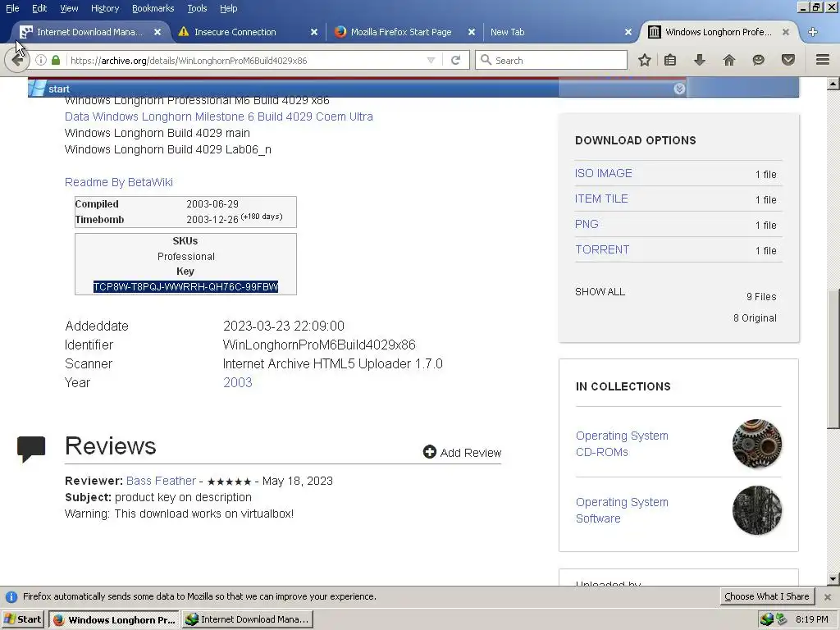The width and height of the screenshot is (840, 630).
Task: Click Operating System Software collection link
Action: click(x=622, y=510)
